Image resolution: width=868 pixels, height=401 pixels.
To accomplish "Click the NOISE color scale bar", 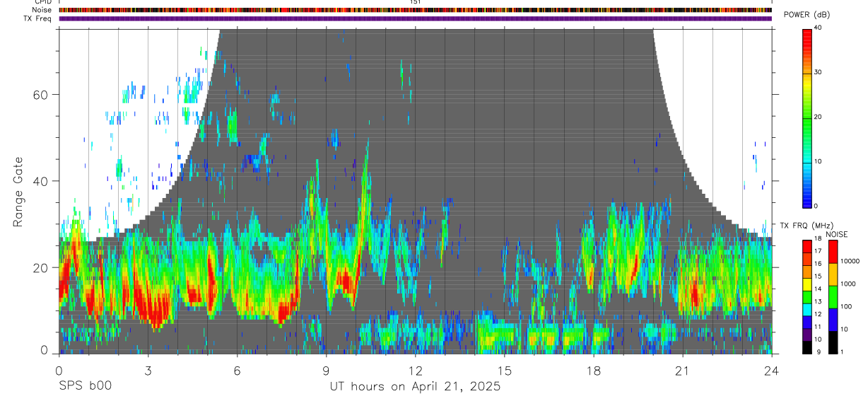I will (833, 296).
